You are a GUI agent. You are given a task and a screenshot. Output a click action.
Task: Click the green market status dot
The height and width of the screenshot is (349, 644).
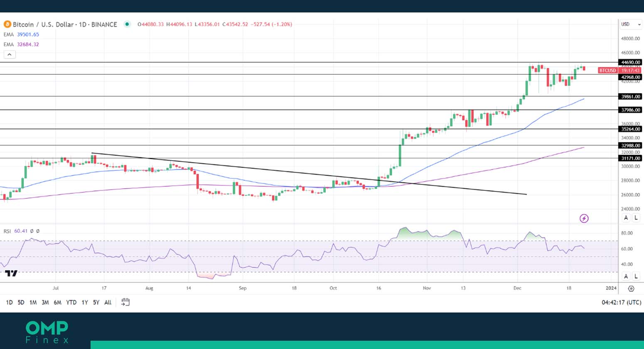click(127, 24)
